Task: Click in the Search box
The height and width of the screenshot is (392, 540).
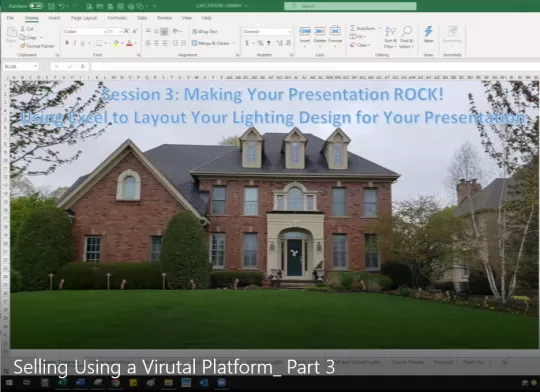Action: click(x=350, y=6)
